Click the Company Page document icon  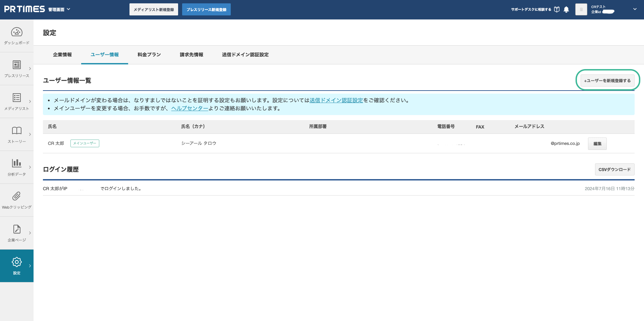[x=16, y=229]
